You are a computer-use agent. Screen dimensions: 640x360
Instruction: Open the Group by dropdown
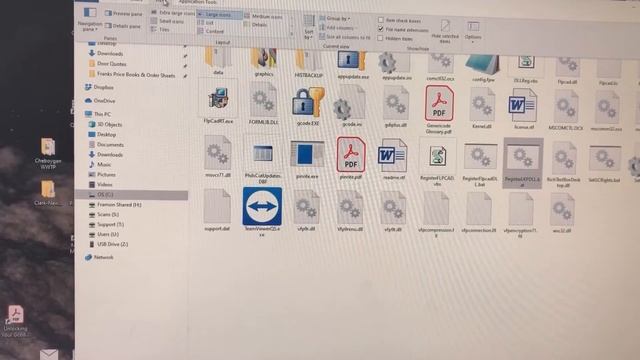(x=335, y=18)
